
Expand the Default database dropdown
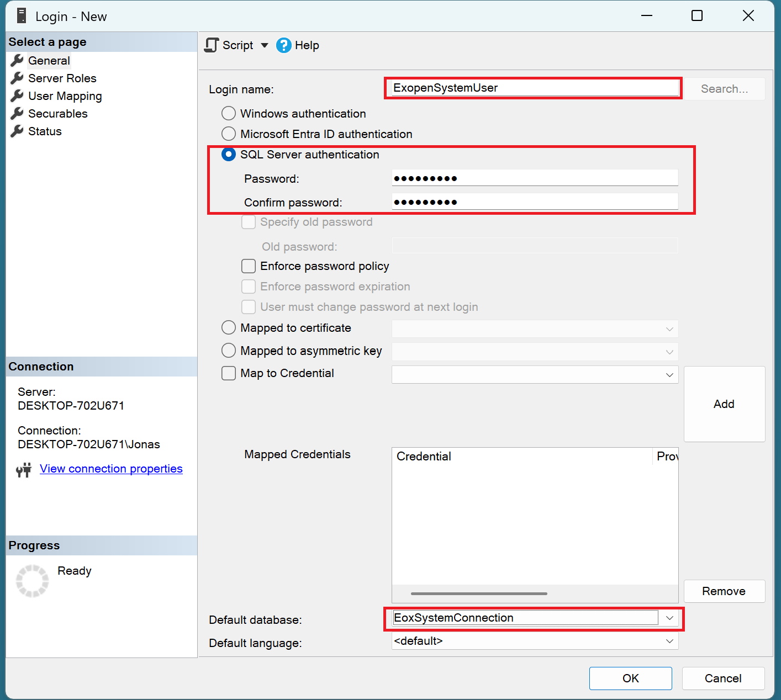pyautogui.click(x=669, y=618)
